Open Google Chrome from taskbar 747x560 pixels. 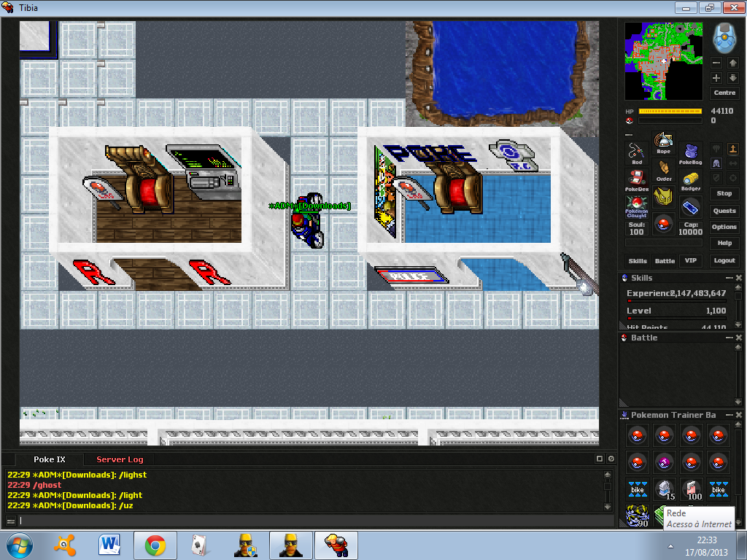pyautogui.click(x=155, y=545)
